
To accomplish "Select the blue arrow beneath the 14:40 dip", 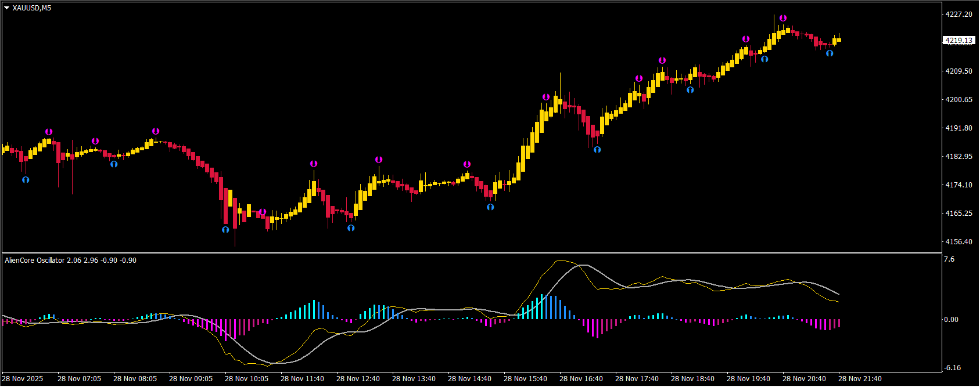I will click(x=490, y=207).
